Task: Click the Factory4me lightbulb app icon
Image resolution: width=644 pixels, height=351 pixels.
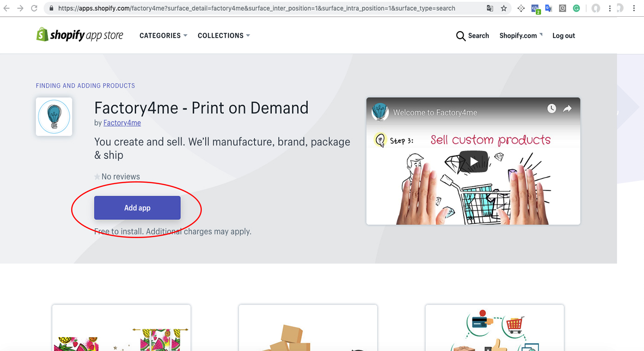Action: (x=54, y=117)
